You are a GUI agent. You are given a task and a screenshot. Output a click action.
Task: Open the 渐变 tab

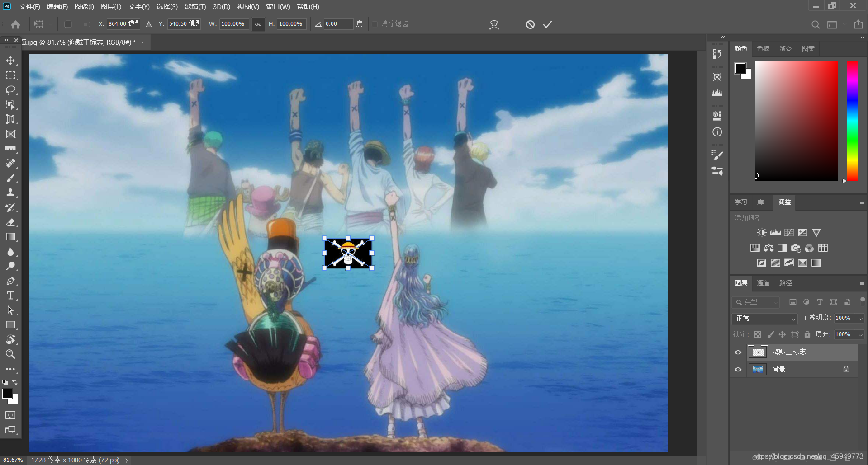(786, 49)
